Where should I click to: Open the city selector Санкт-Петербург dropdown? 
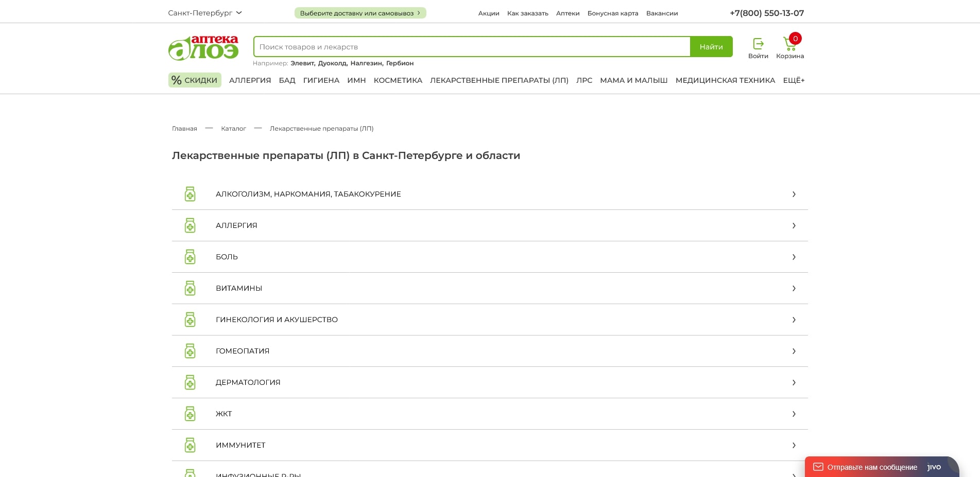click(x=204, y=13)
